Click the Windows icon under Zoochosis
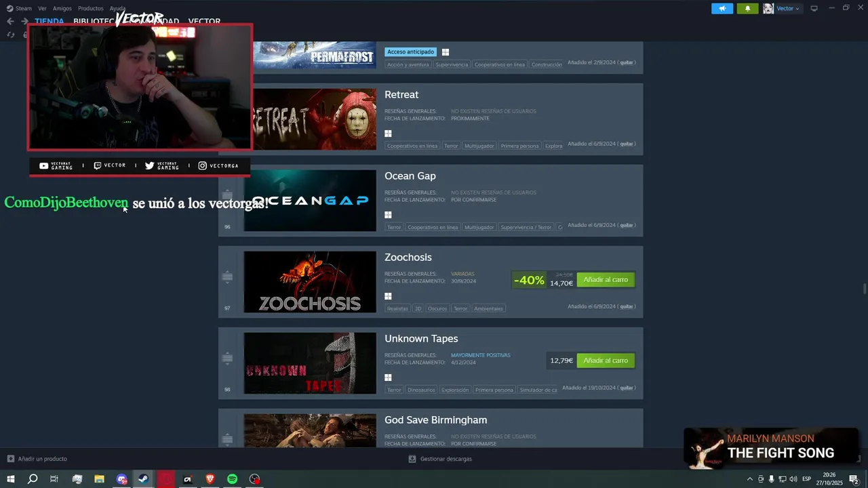The image size is (868, 488). tap(388, 296)
